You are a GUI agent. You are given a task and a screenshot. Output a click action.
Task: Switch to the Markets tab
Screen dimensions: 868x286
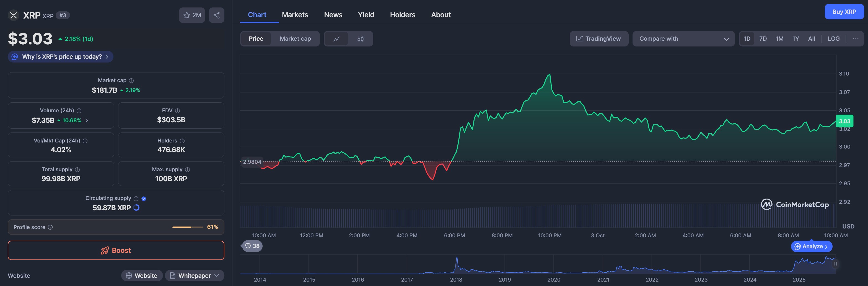pos(294,15)
